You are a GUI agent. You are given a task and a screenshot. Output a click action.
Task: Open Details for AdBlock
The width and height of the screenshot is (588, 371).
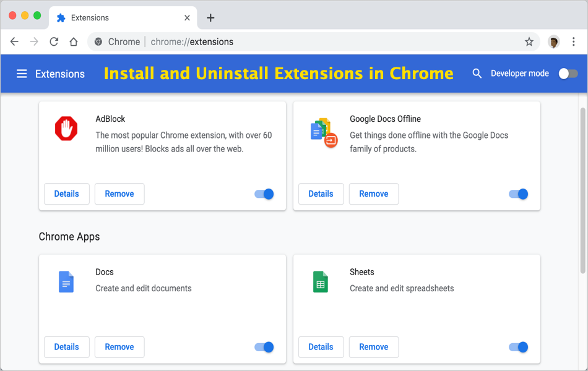pyautogui.click(x=67, y=194)
